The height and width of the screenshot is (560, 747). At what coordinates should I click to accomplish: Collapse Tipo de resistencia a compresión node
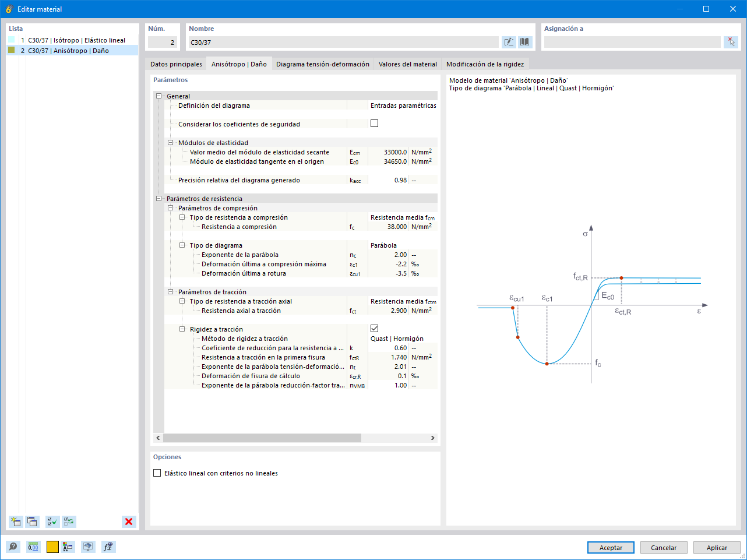[x=182, y=217]
